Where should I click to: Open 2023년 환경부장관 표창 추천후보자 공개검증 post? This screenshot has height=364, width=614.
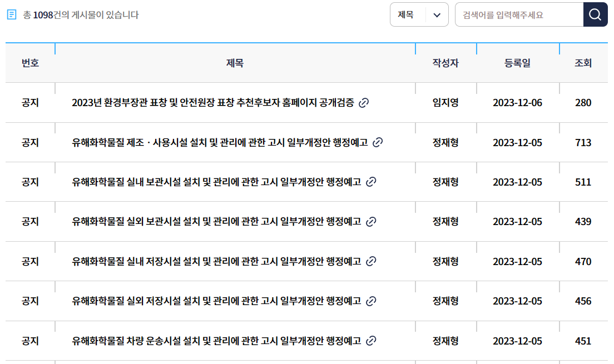[x=212, y=103]
